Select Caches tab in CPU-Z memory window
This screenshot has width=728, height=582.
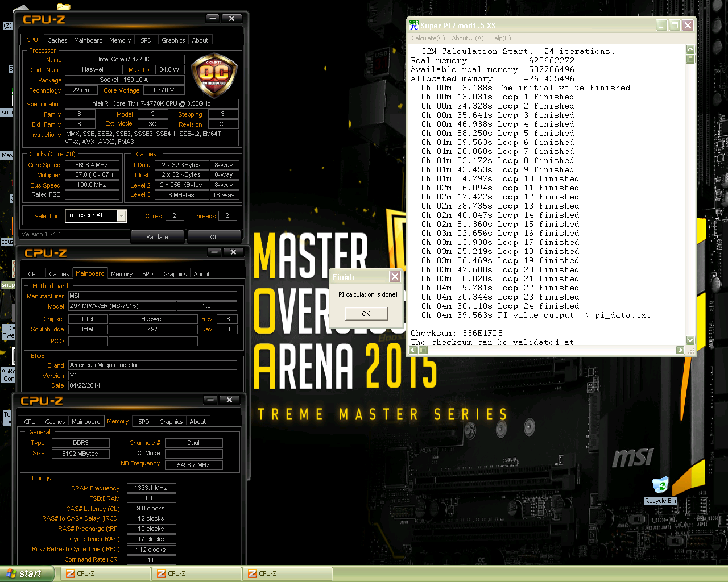(55, 422)
